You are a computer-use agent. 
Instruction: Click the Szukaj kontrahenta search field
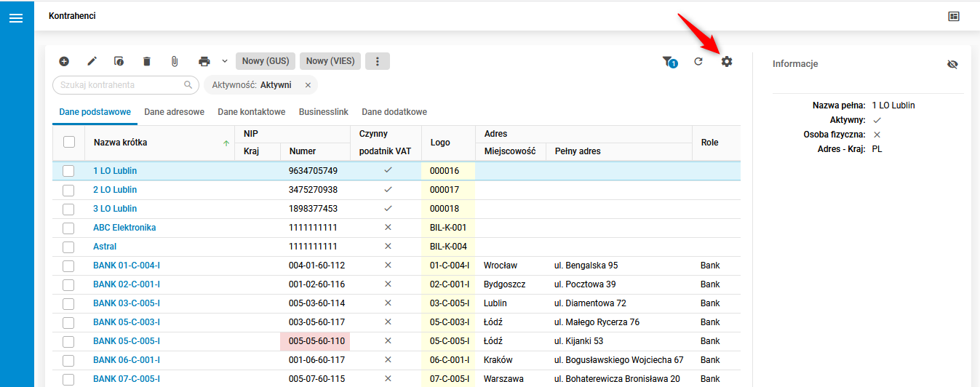tap(126, 85)
